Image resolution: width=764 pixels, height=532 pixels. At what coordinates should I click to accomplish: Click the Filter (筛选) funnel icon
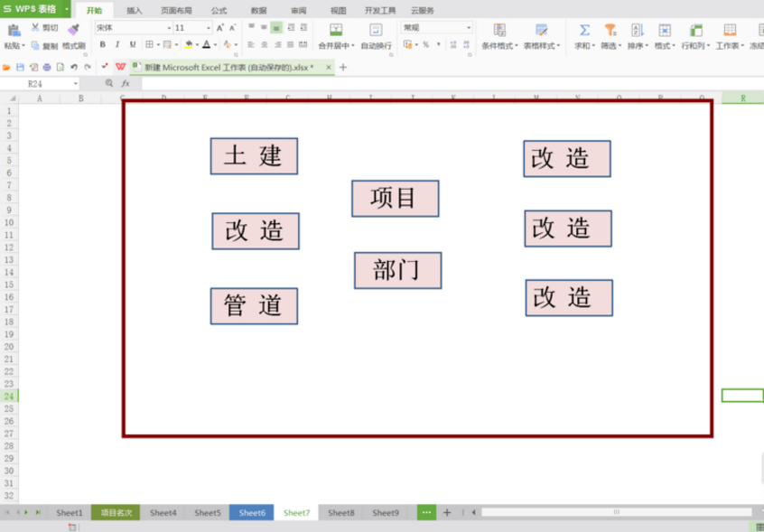610,30
